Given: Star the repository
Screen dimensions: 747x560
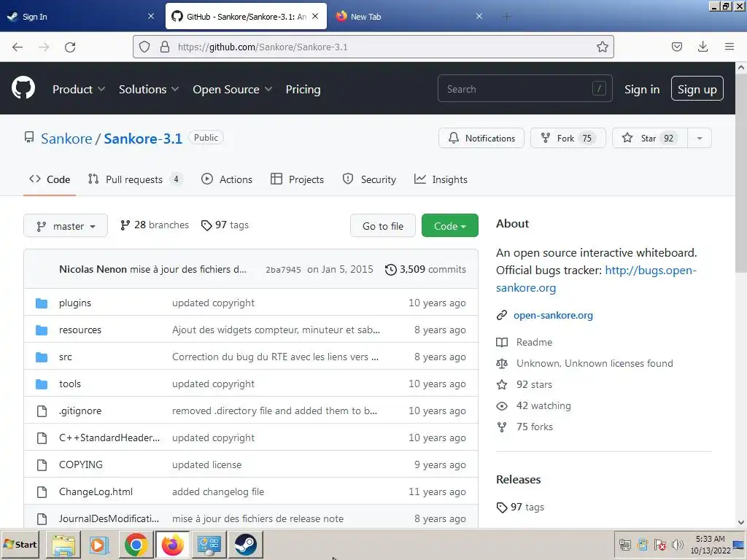Looking at the screenshot, I should click(x=650, y=138).
